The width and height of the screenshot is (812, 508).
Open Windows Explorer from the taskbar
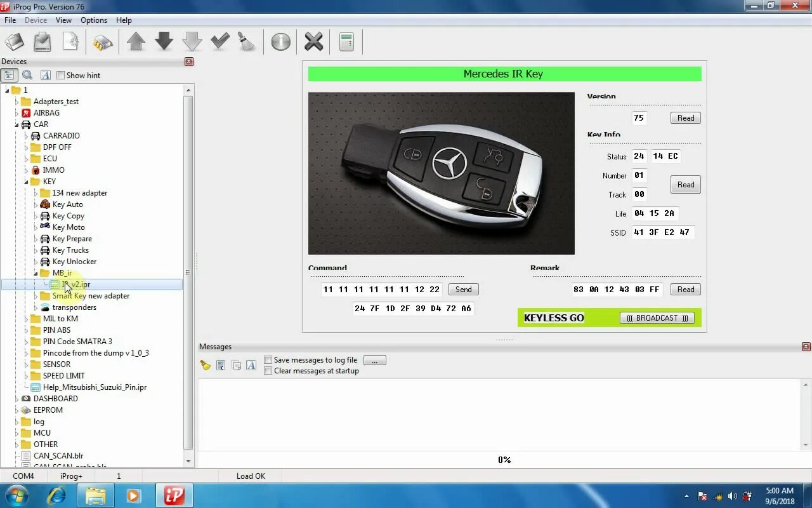click(95, 495)
